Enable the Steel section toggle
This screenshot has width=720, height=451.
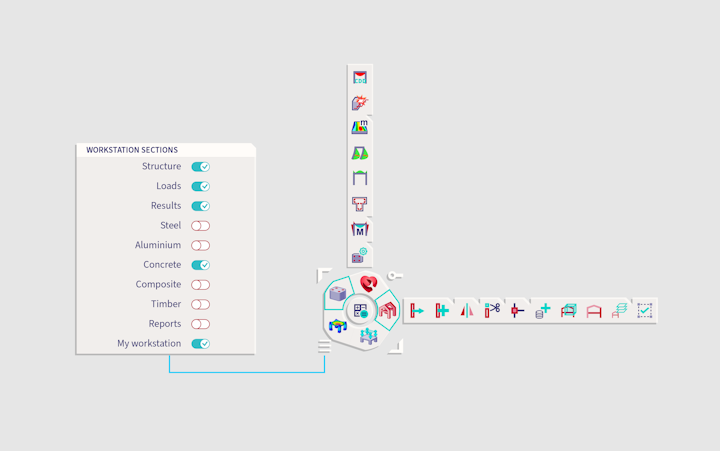[x=200, y=226]
